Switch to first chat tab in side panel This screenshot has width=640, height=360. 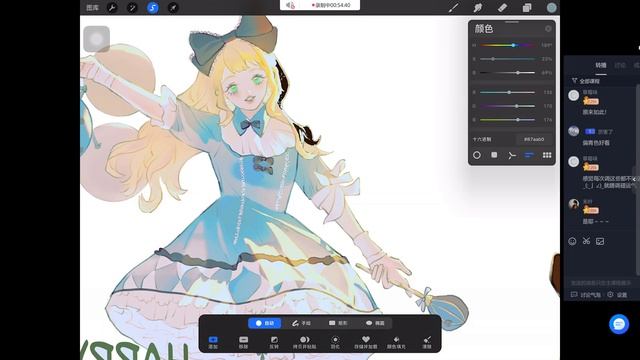(x=601, y=65)
